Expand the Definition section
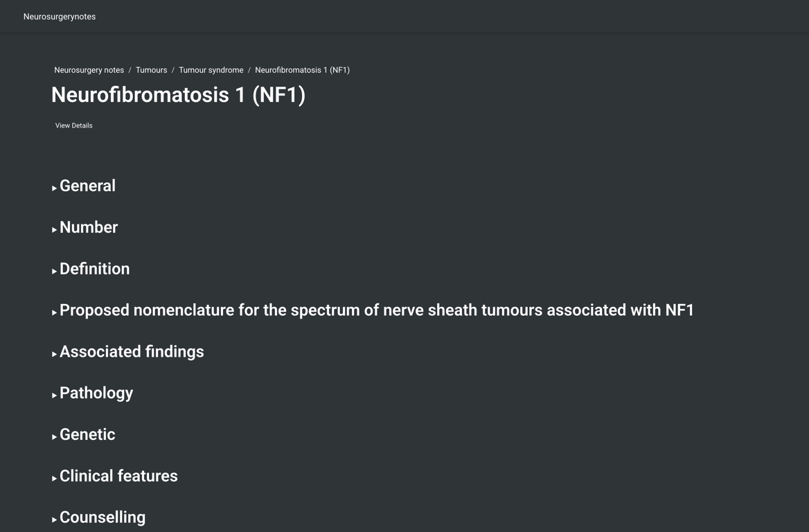Screen dimensions: 809x532 pyautogui.click(x=94, y=269)
